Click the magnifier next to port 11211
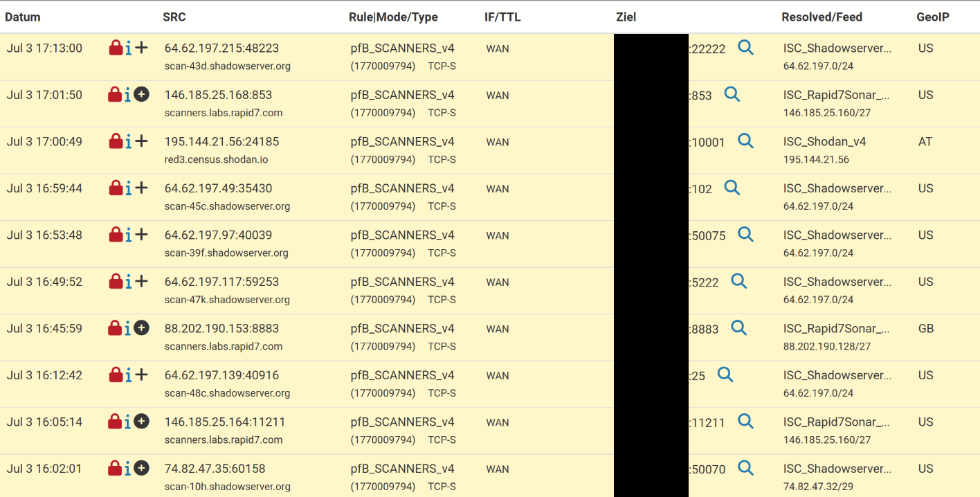Image resolution: width=980 pixels, height=497 pixels. 745,422
